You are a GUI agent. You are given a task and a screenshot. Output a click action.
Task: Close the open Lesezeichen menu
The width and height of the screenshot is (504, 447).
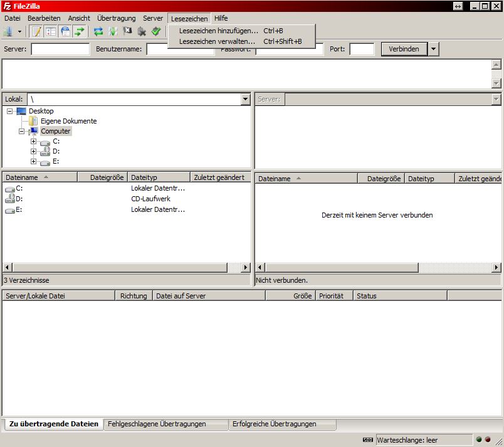point(189,19)
